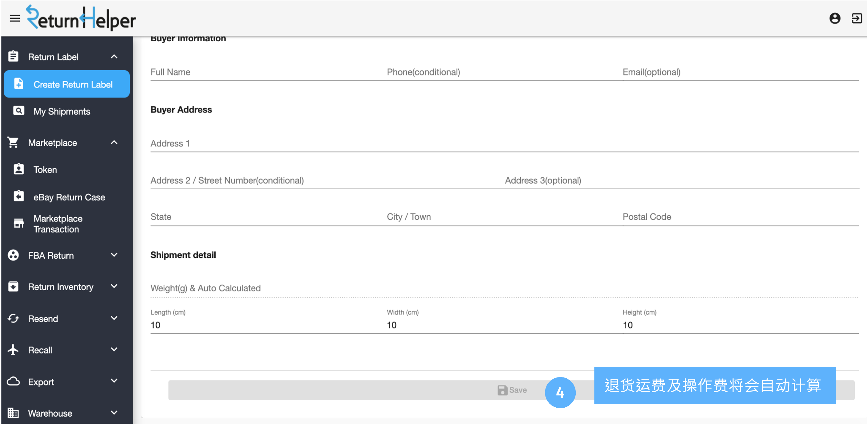Collapse the Marketplace section chevron
Image resolution: width=868 pixels, height=424 pixels.
tap(114, 142)
